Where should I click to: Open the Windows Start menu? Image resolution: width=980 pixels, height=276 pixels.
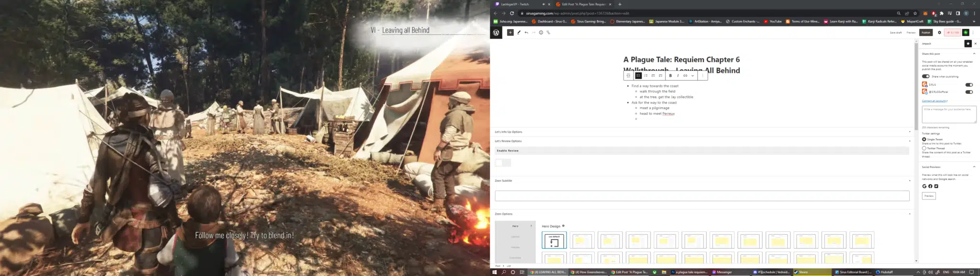coord(494,272)
